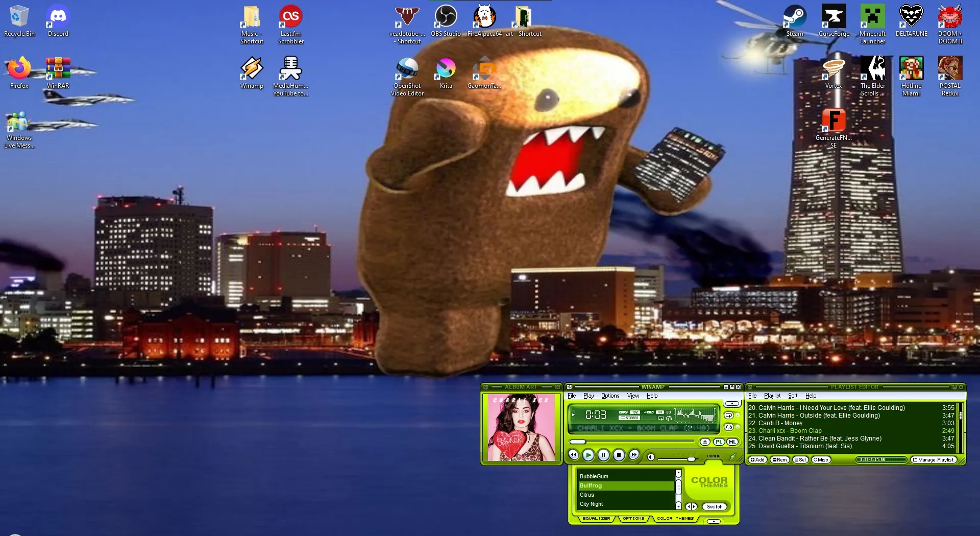Click the Rem button in Playlist Editor
Image resolution: width=980 pixels, height=536 pixels.
coord(779,460)
